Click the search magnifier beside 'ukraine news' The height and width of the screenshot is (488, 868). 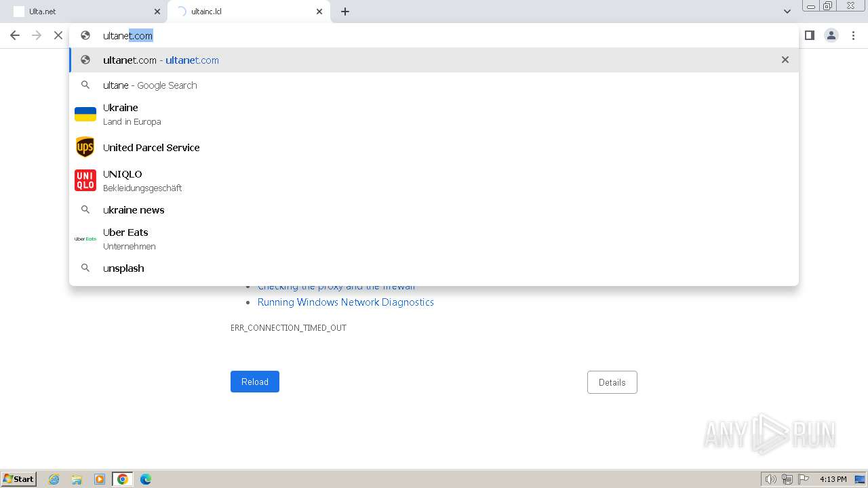pyautogui.click(x=85, y=209)
